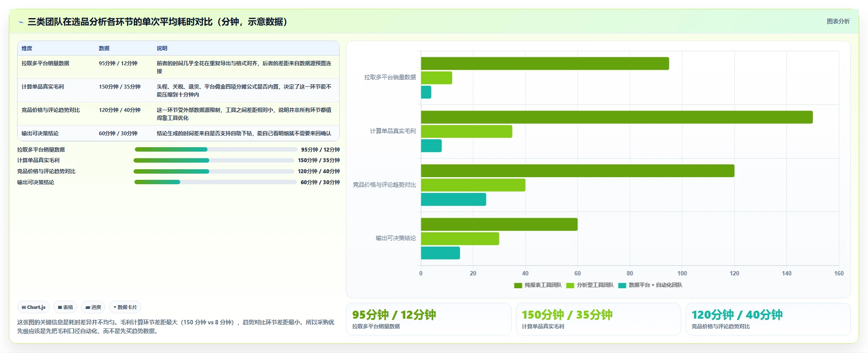This screenshot has height=353, width=868.
Task: Click 输出可决策结论 in the table's first column
Action: 40,134
